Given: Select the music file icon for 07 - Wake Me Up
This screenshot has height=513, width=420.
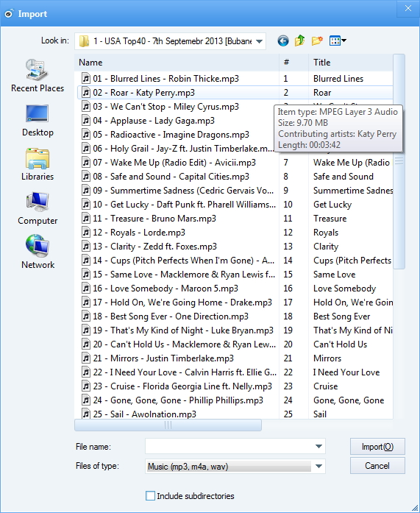Looking at the screenshot, I should pyautogui.click(x=86, y=163).
